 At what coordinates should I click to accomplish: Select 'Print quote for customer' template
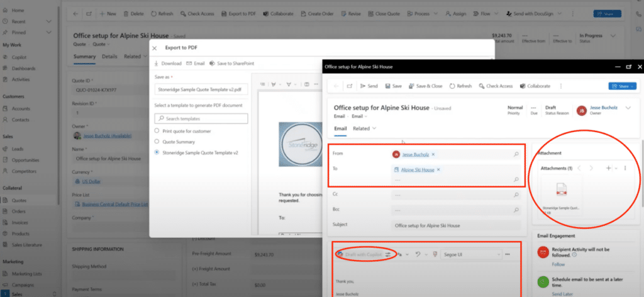pyautogui.click(x=157, y=130)
